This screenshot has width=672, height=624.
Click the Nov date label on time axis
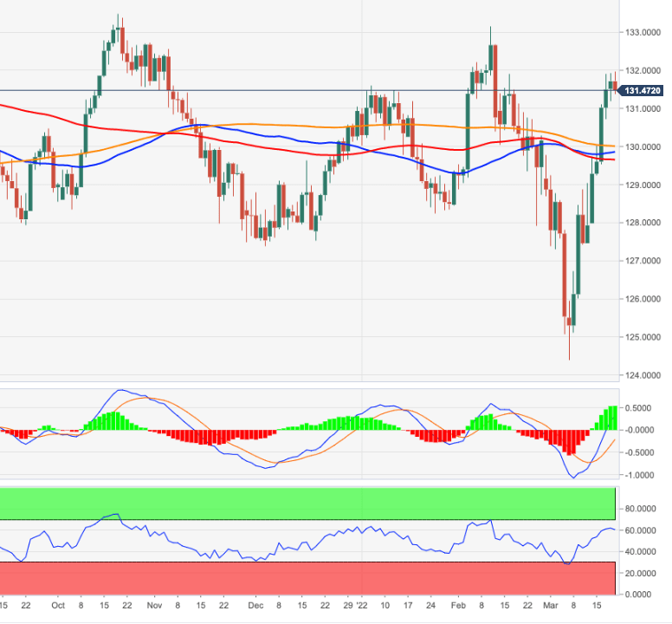point(154,606)
